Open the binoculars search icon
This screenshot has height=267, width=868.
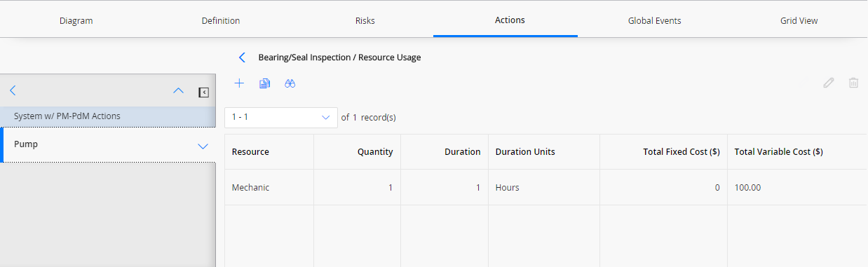tap(290, 83)
